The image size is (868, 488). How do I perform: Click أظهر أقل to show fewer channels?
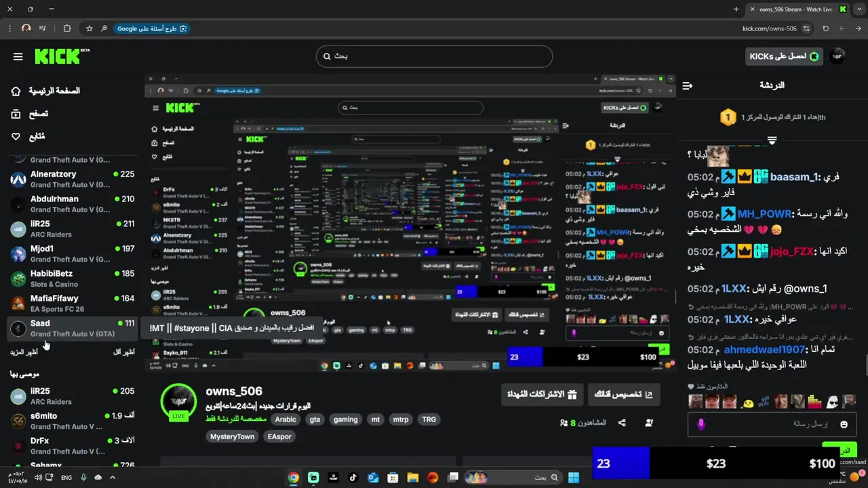123,352
